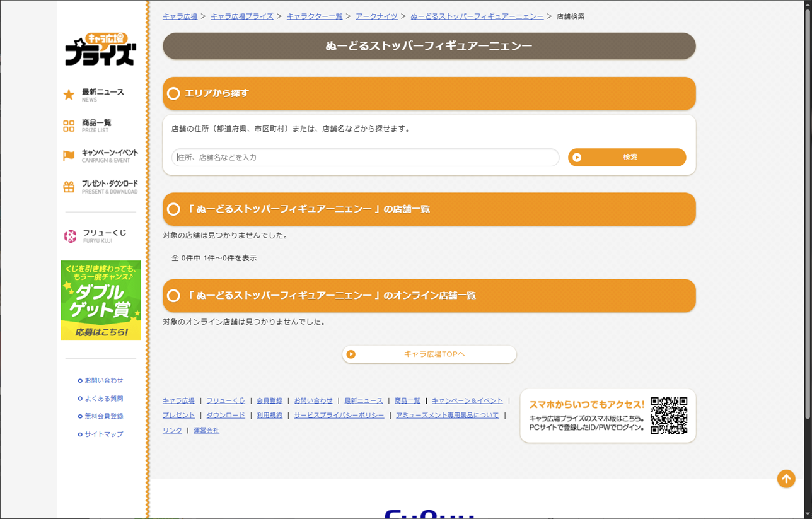Image resolution: width=812 pixels, height=519 pixels.
Task: Click the star icon beside 最新ニュース
Action: click(x=69, y=95)
